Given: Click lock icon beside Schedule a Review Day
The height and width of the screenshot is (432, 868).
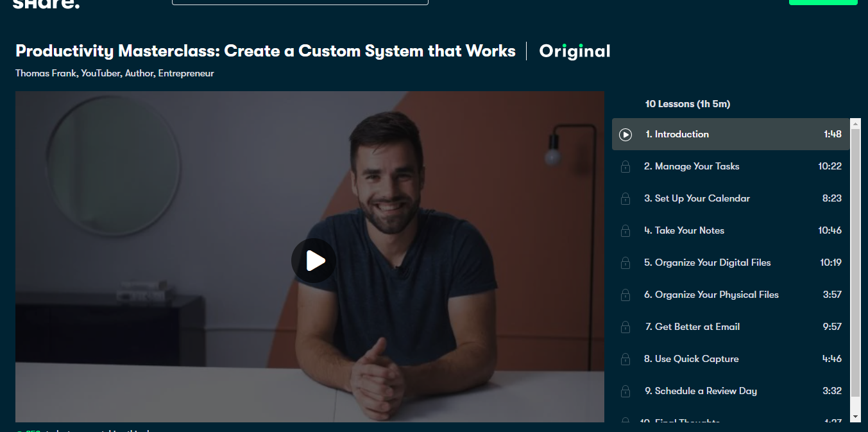Looking at the screenshot, I should click(x=625, y=392).
